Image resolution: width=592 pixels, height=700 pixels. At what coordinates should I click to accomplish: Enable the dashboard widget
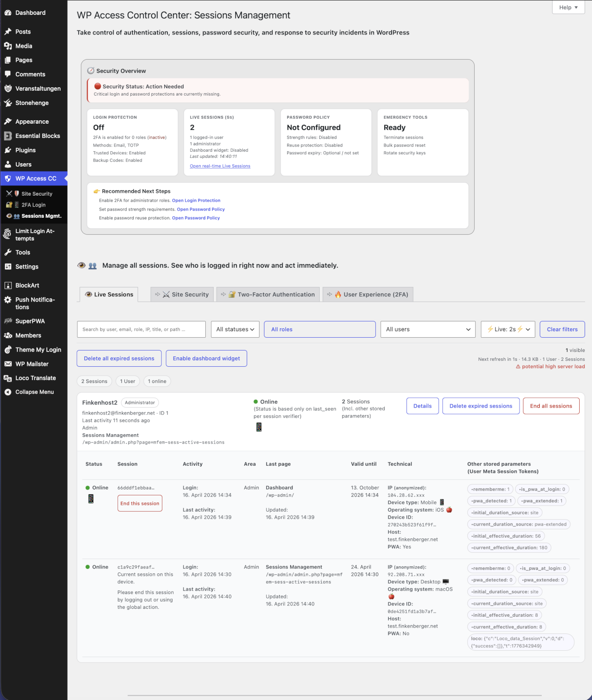[206, 358]
